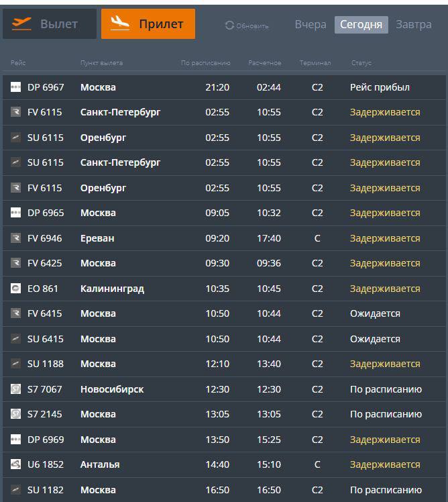Click the Задерживается status for U6 1852
This screenshot has width=448, height=502.
tap(385, 464)
